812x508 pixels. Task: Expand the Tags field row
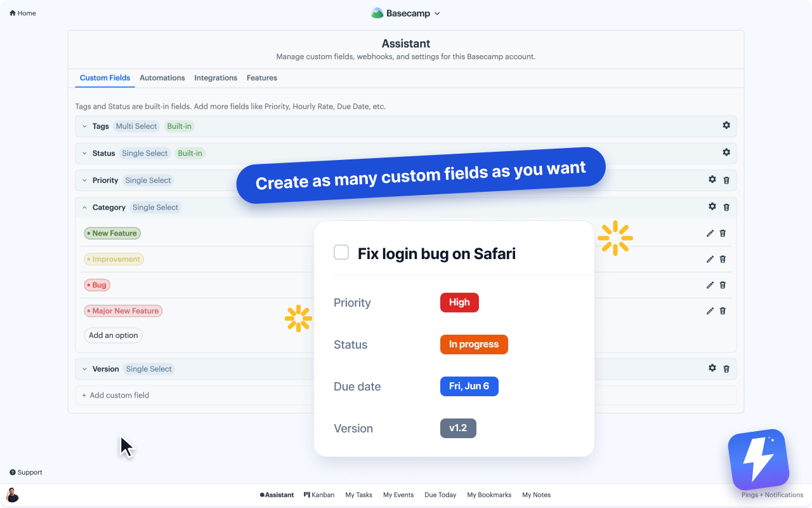coord(84,126)
